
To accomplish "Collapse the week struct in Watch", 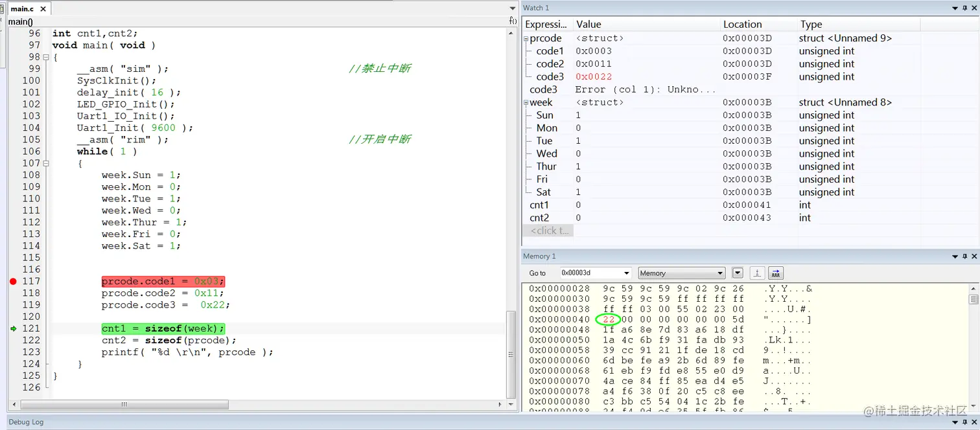I will tap(526, 103).
